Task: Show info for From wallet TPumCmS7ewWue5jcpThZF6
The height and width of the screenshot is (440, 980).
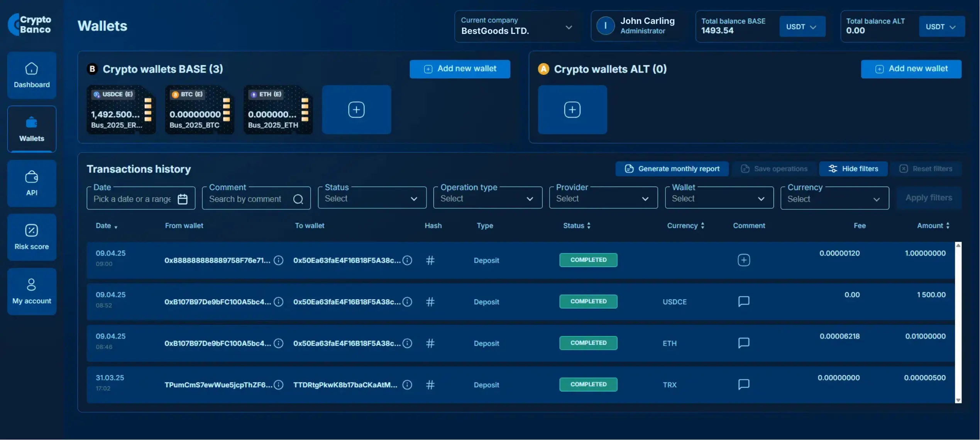Action: [278, 385]
